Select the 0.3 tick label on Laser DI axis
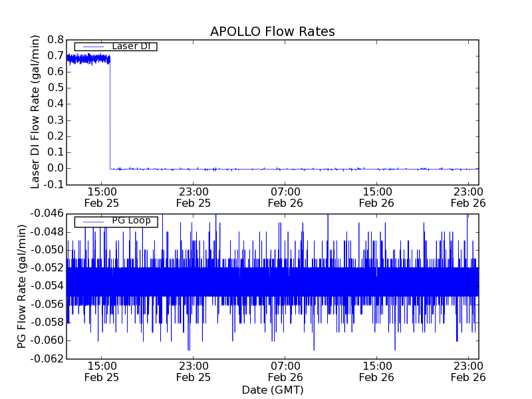532x399 pixels. 55,120
